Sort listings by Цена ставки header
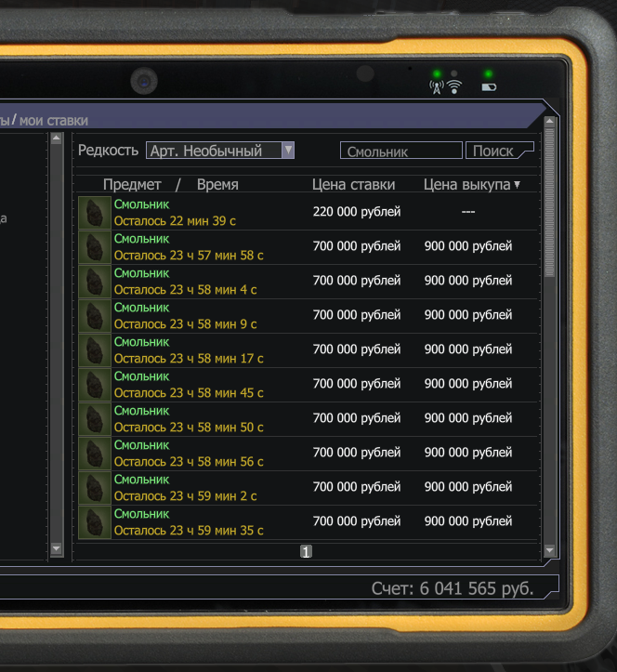The image size is (617, 672). click(353, 185)
